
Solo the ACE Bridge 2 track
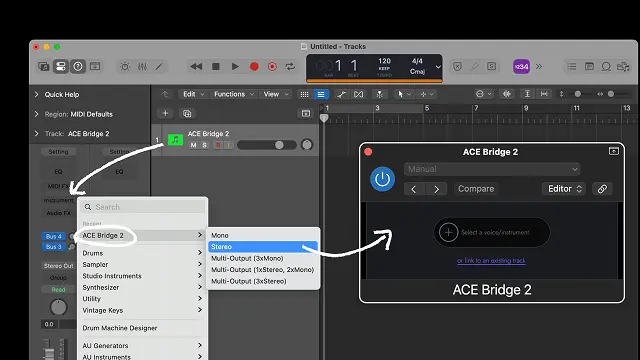coord(204,145)
